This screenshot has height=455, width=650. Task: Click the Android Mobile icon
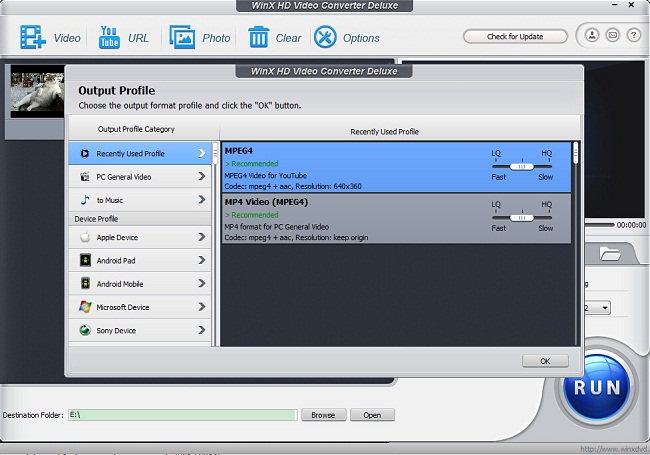coord(85,283)
